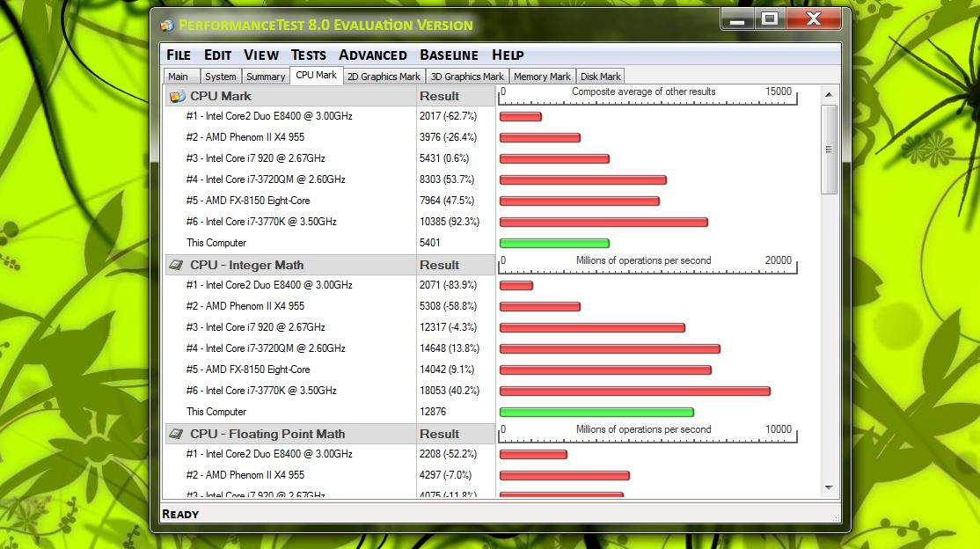Click Floating Point result 2208 (-52.2%)
The height and width of the screenshot is (549, 980).
tap(448, 454)
